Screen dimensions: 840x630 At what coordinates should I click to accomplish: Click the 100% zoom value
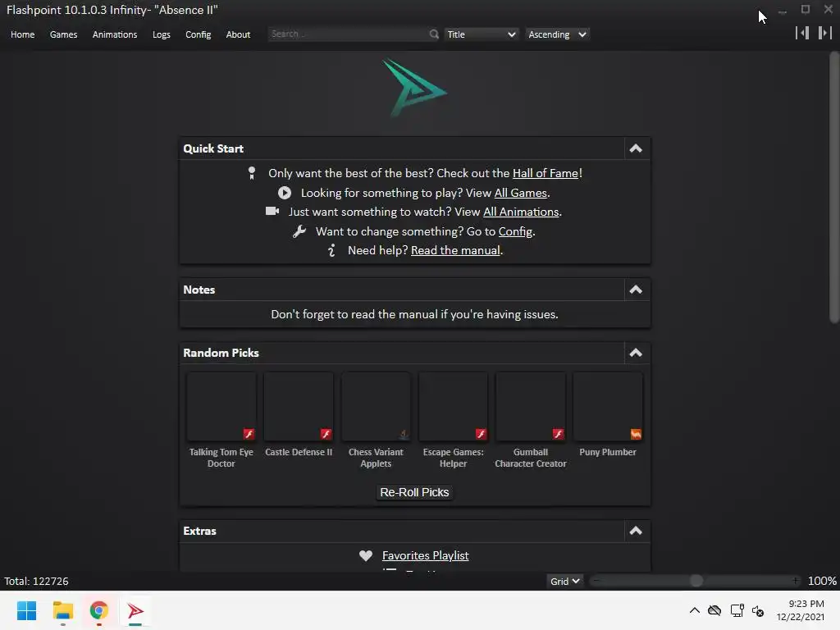point(822,582)
